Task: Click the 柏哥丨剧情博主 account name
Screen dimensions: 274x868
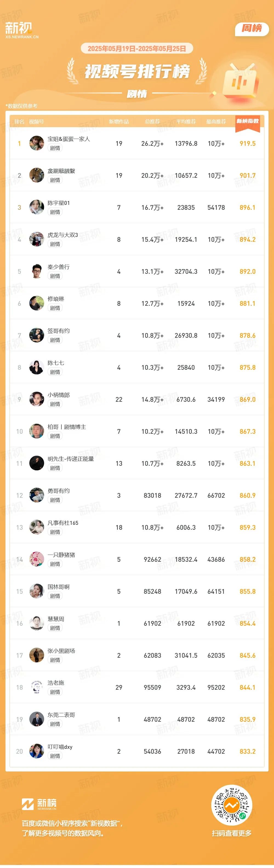Action: tap(67, 427)
